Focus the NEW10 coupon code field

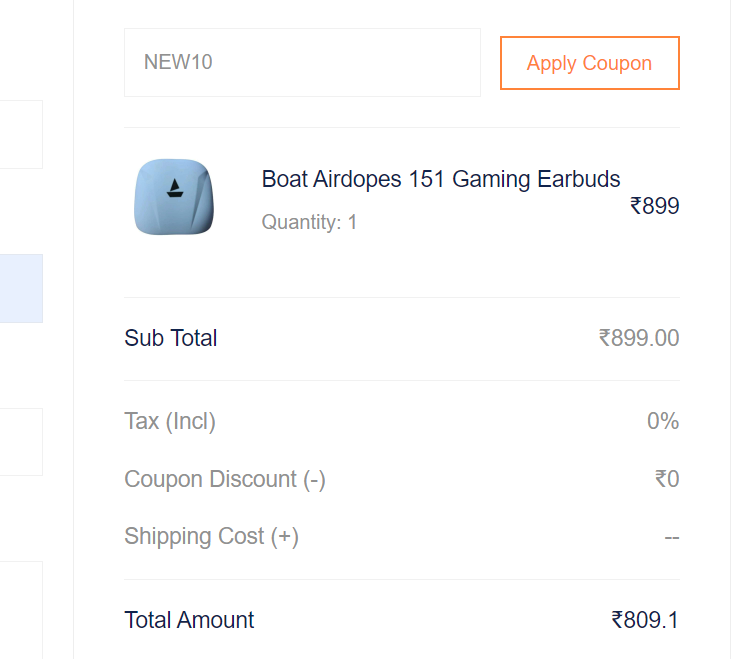[302, 62]
